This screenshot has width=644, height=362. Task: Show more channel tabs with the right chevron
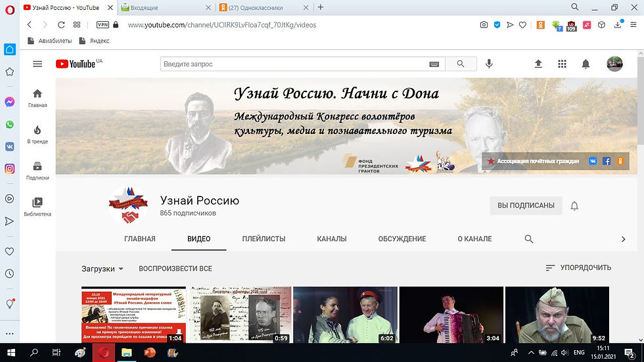[x=623, y=239]
